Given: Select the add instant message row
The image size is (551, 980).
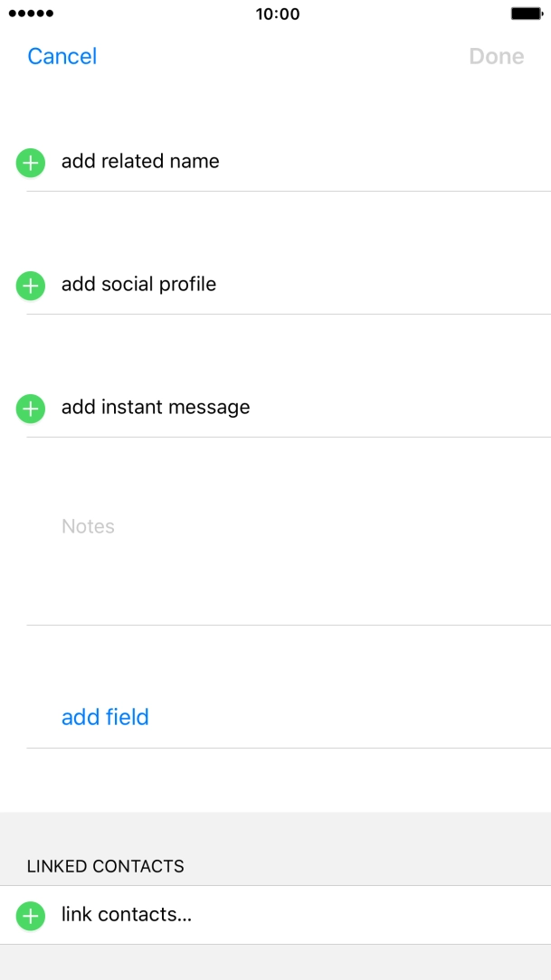Looking at the screenshot, I should coord(155,408).
